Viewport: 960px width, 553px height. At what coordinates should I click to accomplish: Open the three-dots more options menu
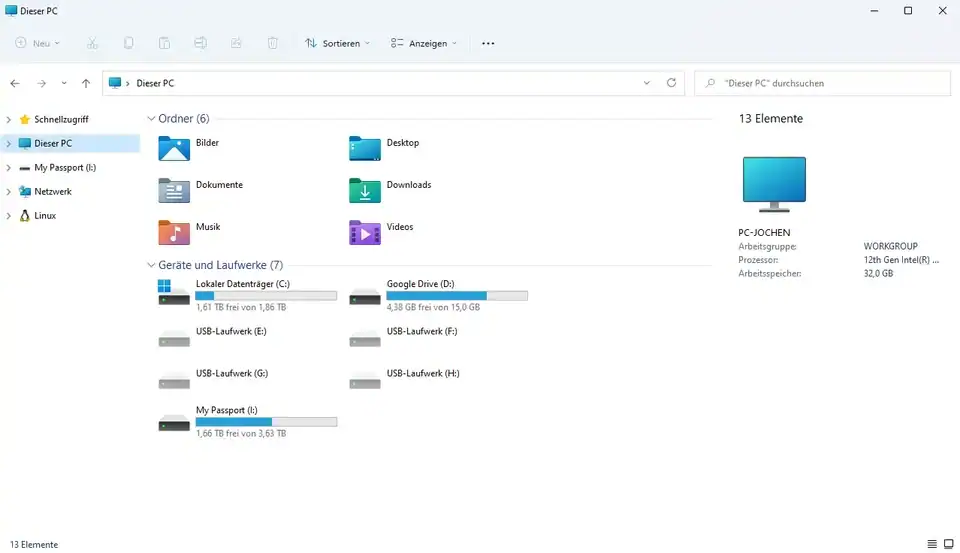coord(488,44)
